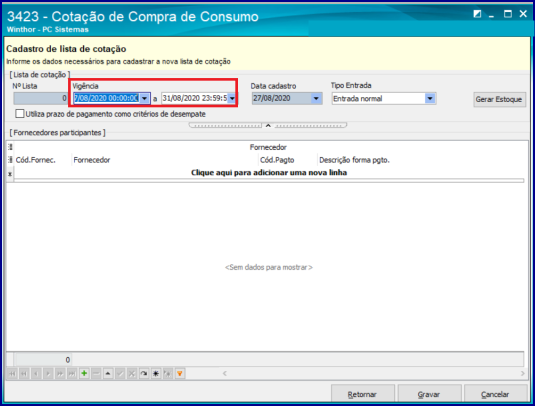This screenshot has width=535, height=406.
Task: Click Gerar Estoque button
Action: pyautogui.click(x=499, y=99)
